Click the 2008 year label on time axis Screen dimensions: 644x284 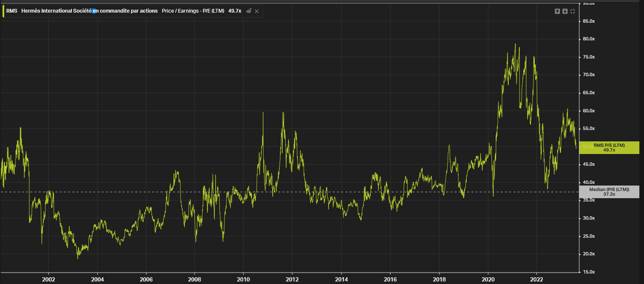[195, 279]
